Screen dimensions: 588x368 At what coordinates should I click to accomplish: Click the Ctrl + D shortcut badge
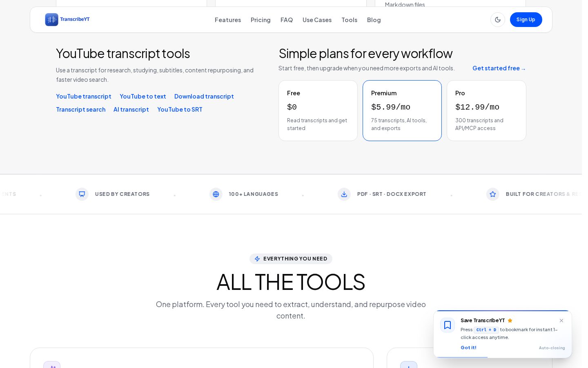(x=486, y=330)
